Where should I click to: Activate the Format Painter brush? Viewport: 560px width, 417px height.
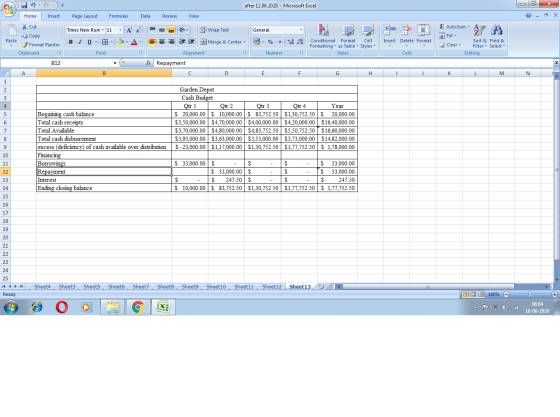coord(25,45)
